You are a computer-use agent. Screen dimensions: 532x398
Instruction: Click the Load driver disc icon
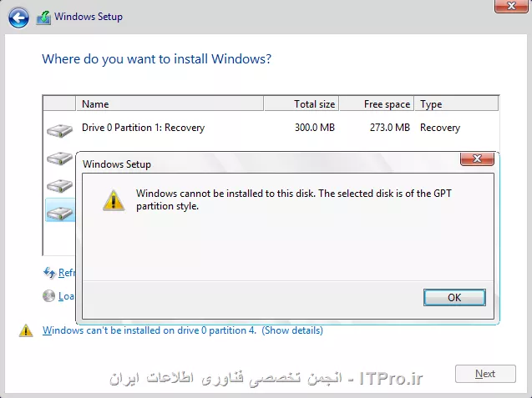coord(48,296)
